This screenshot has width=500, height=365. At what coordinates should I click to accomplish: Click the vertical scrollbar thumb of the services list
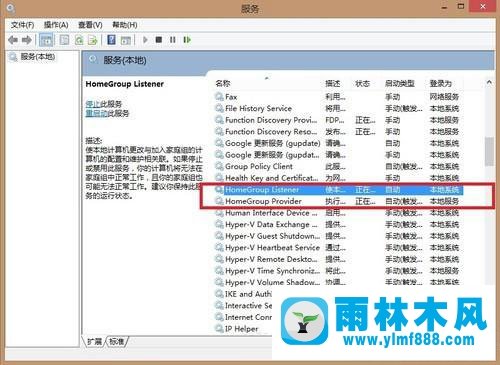(x=489, y=151)
